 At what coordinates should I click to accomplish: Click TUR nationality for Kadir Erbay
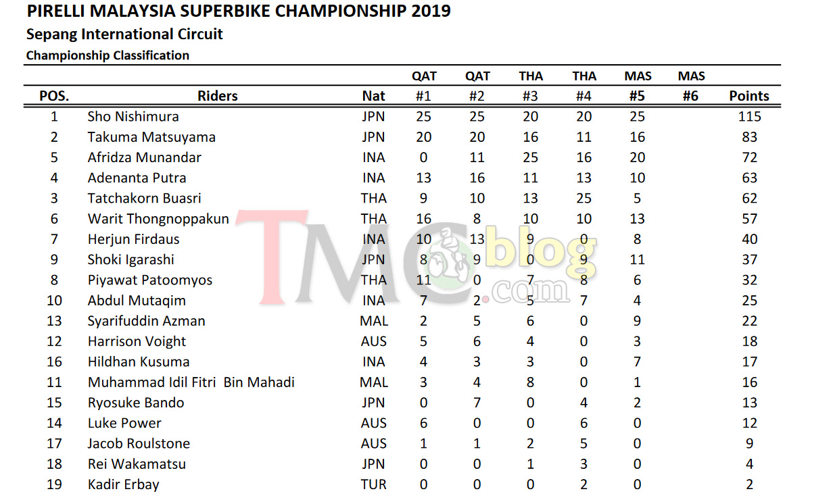[x=373, y=484]
